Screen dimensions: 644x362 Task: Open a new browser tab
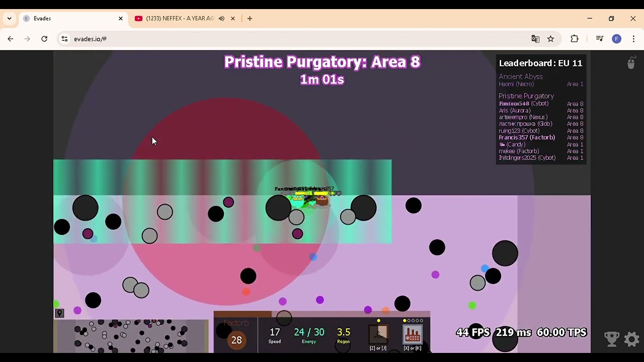pos(250,19)
